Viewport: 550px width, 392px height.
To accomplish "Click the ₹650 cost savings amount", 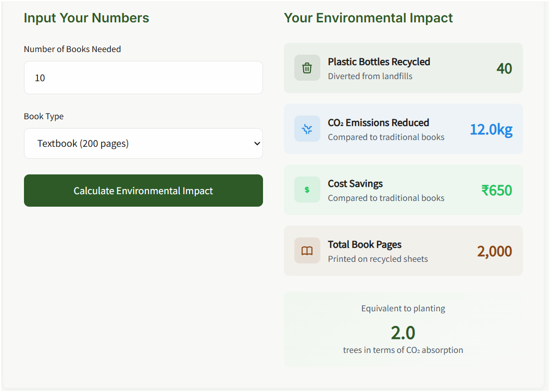I will pos(496,190).
